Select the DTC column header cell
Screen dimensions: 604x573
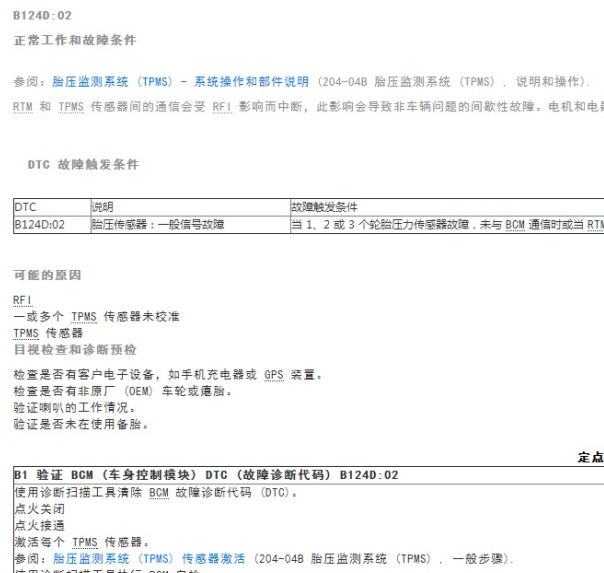[52, 207]
